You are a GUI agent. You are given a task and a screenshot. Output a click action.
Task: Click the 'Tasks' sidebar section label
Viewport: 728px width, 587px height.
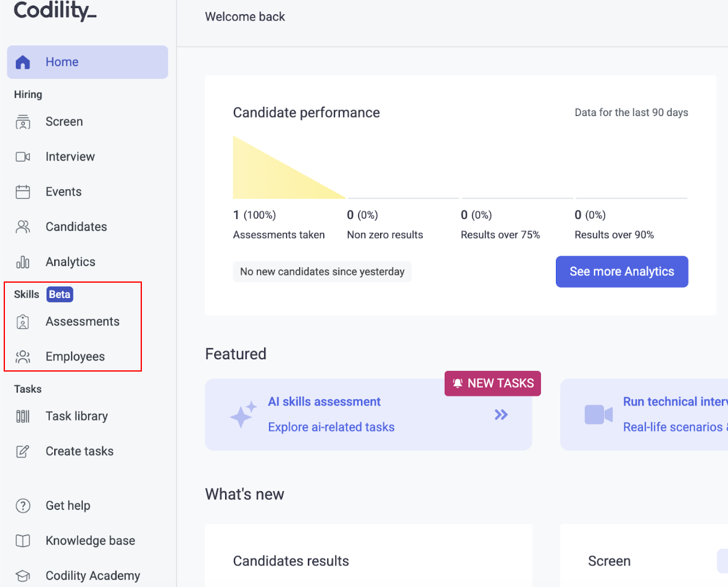pos(28,389)
